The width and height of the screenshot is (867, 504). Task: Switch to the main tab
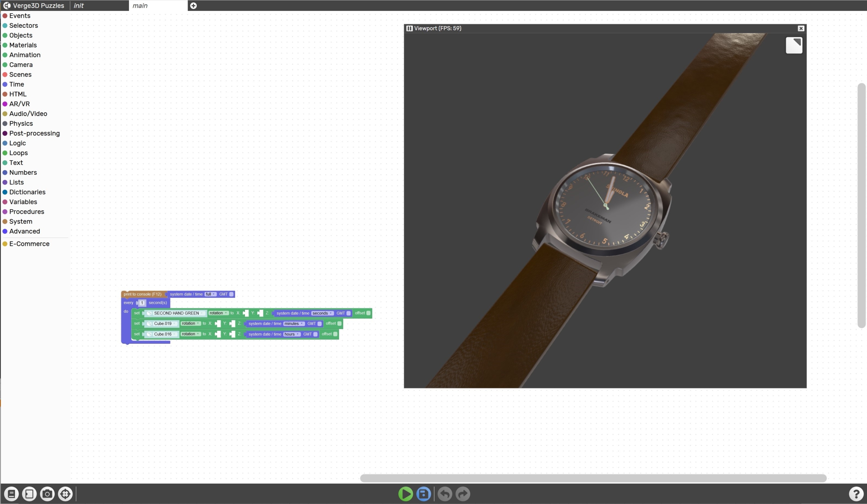tap(158, 5)
